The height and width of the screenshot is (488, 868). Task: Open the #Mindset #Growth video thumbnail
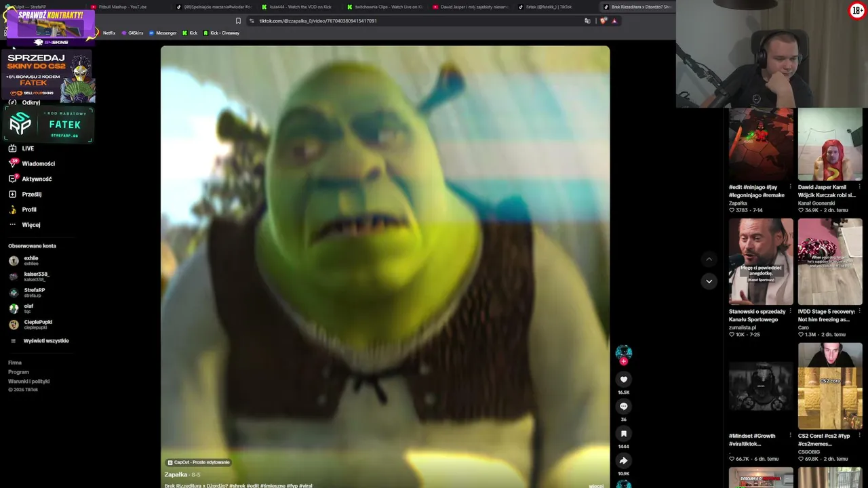(761, 386)
